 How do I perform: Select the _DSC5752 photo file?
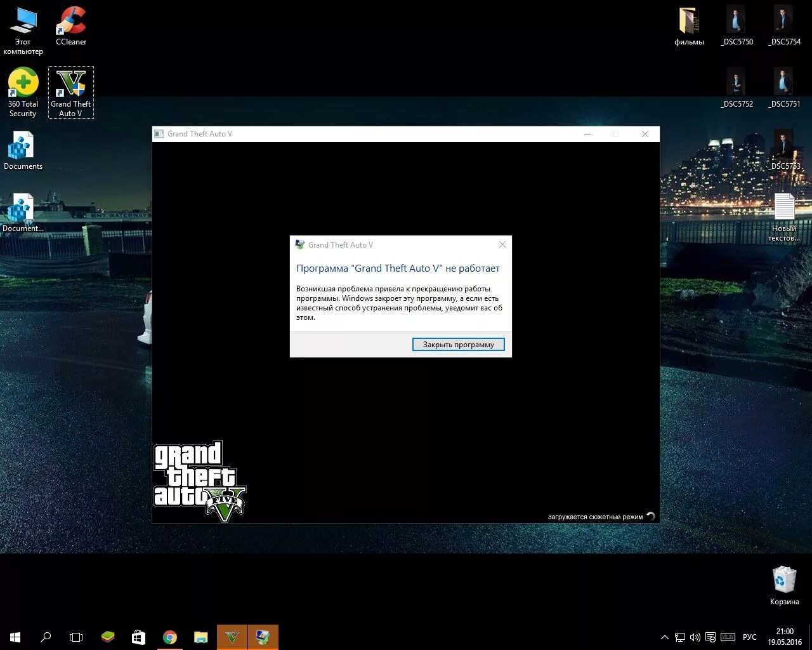737,88
